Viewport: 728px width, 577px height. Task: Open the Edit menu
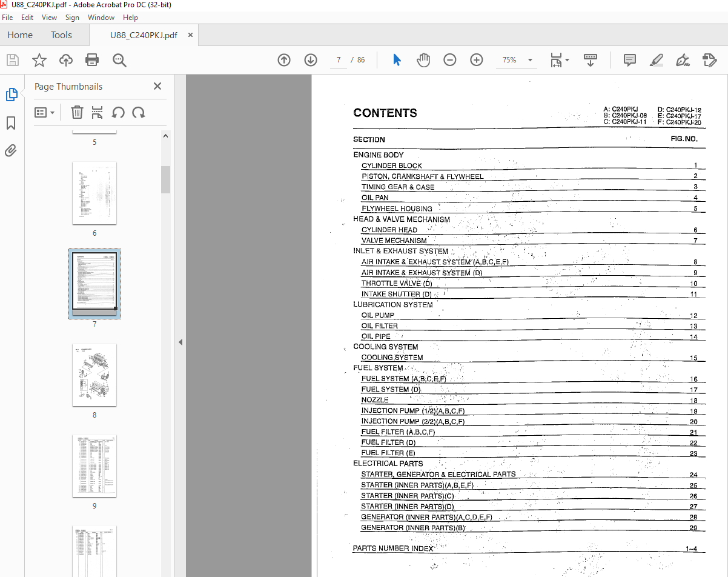(x=27, y=18)
